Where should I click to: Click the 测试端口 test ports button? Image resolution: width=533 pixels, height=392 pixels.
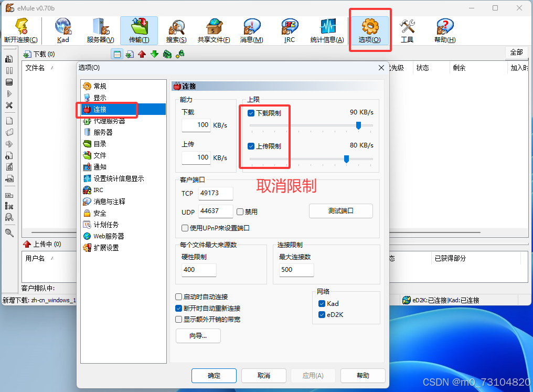coord(341,211)
